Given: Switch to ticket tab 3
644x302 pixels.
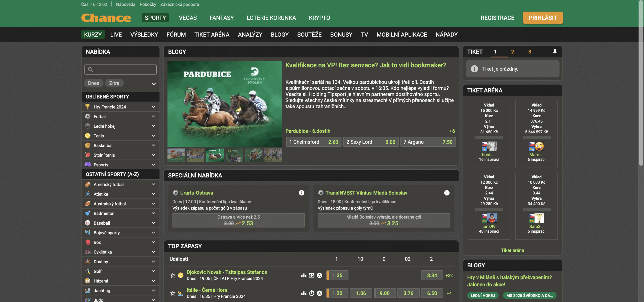Looking at the screenshot, I should [x=530, y=52].
